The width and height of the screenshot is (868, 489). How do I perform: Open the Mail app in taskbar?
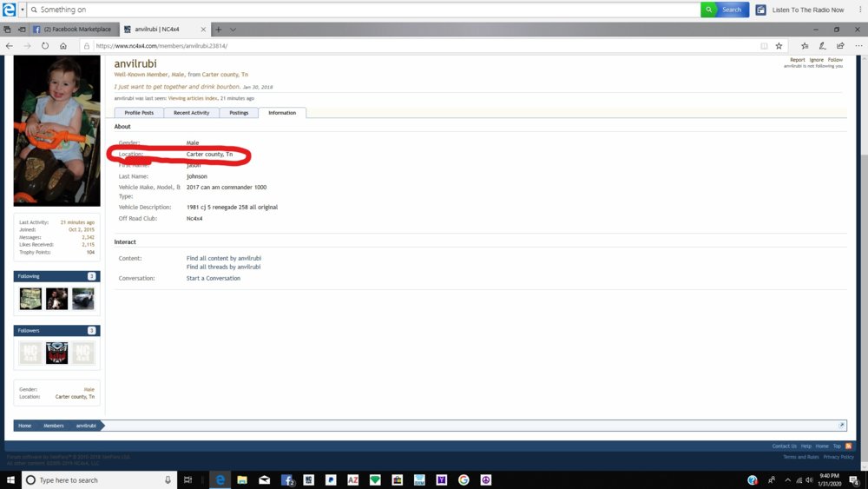point(264,479)
